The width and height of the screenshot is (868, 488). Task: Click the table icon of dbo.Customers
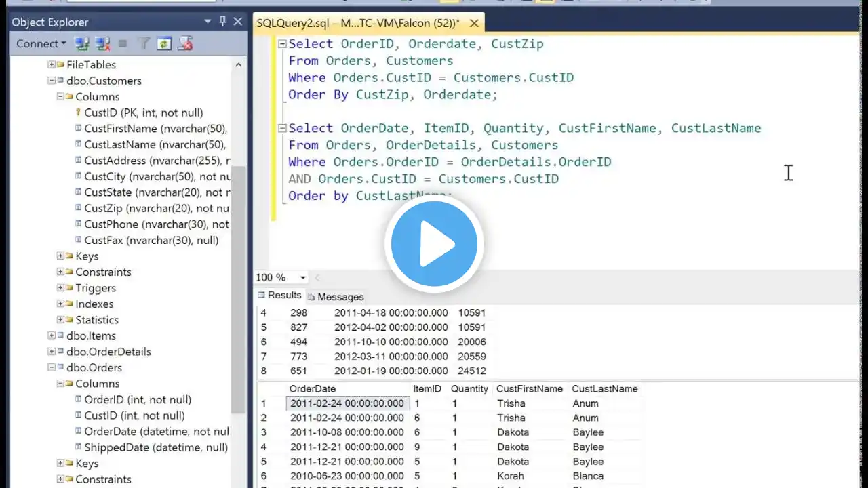pyautogui.click(x=60, y=81)
